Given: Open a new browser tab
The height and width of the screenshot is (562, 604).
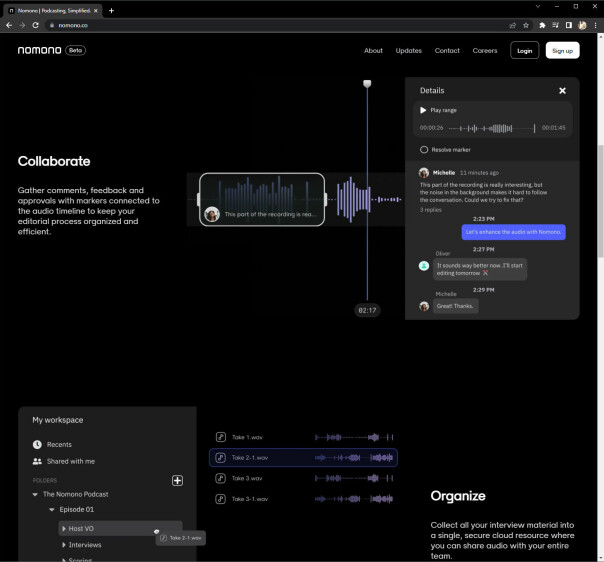Looking at the screenshot, I should coord(111,11).
